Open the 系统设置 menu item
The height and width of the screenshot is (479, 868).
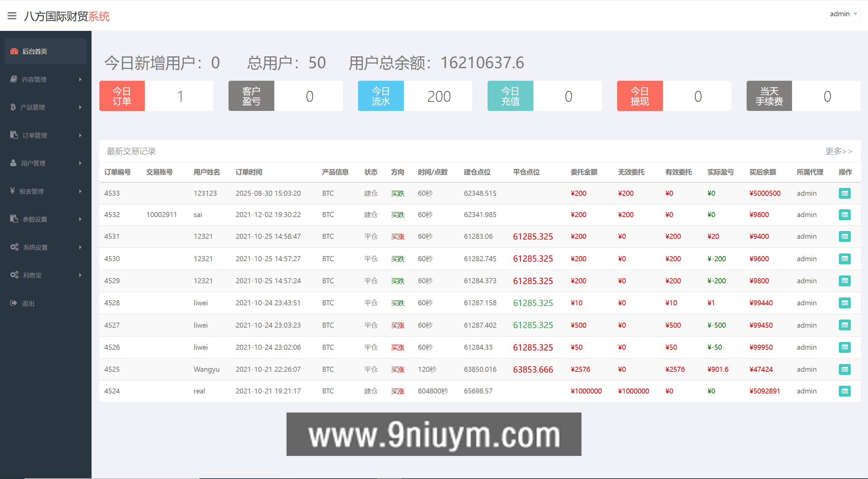coord(36,247)
